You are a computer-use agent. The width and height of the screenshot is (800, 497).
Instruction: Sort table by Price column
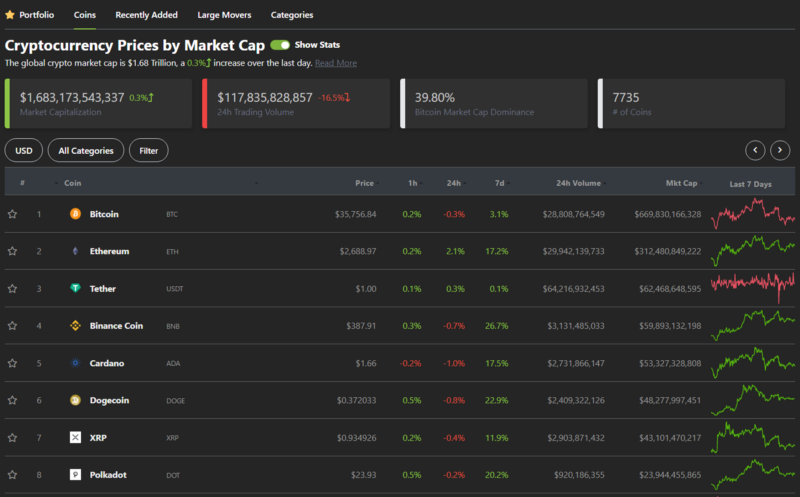tap(364, 183)
